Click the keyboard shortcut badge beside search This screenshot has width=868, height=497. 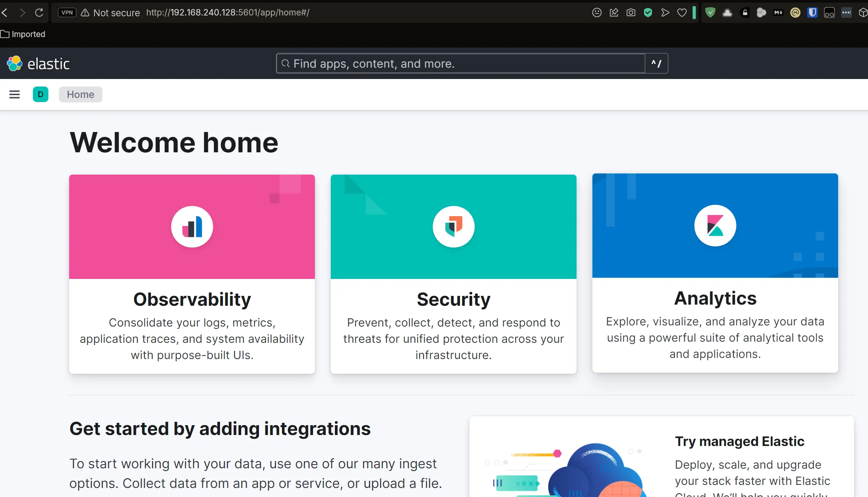(656, 63)
